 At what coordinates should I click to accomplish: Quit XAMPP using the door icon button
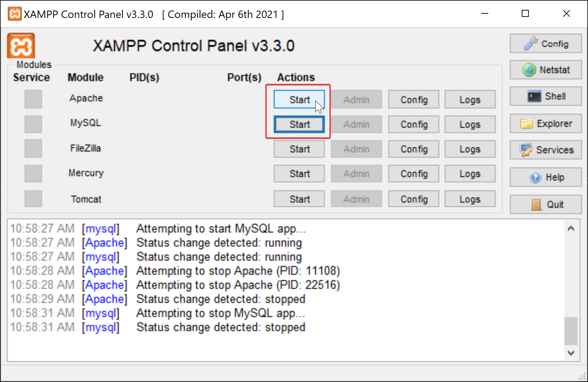[x=545, y=205]
